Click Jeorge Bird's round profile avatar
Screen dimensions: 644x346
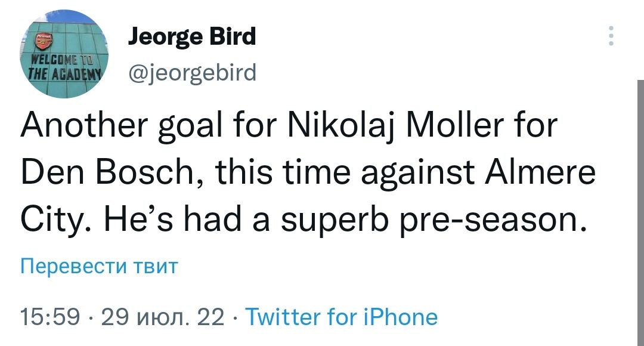point(66,54)
